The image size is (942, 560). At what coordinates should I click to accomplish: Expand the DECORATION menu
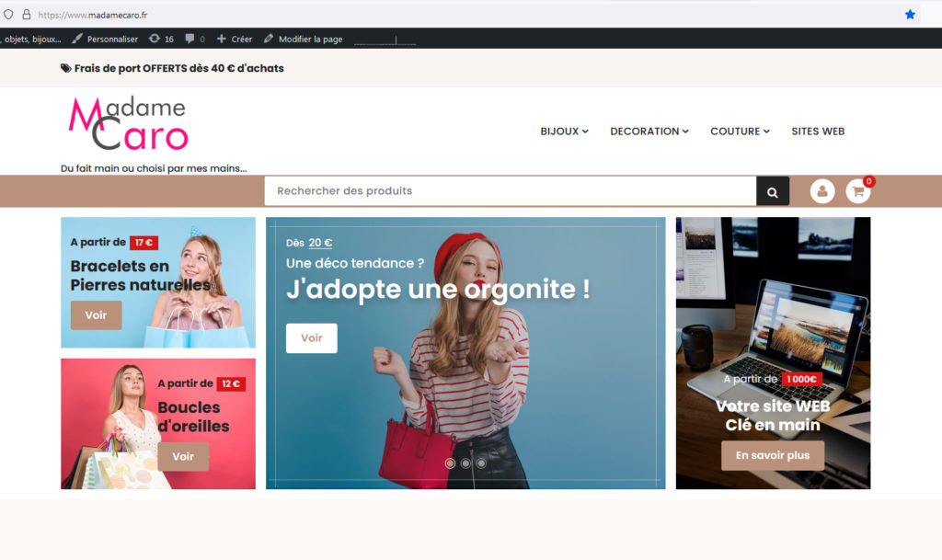(649, 131)
